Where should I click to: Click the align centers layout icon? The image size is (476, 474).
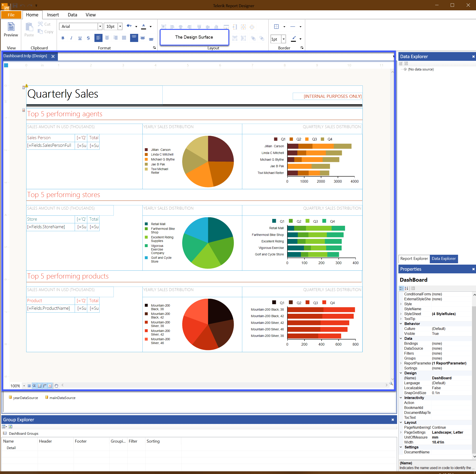(181, 27)
